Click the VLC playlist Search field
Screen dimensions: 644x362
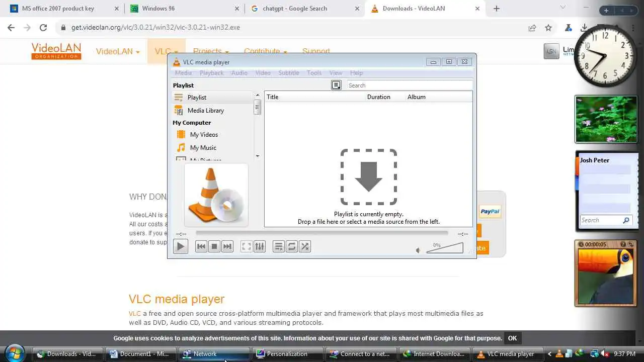pyautogui.click(x=410, y=85)
